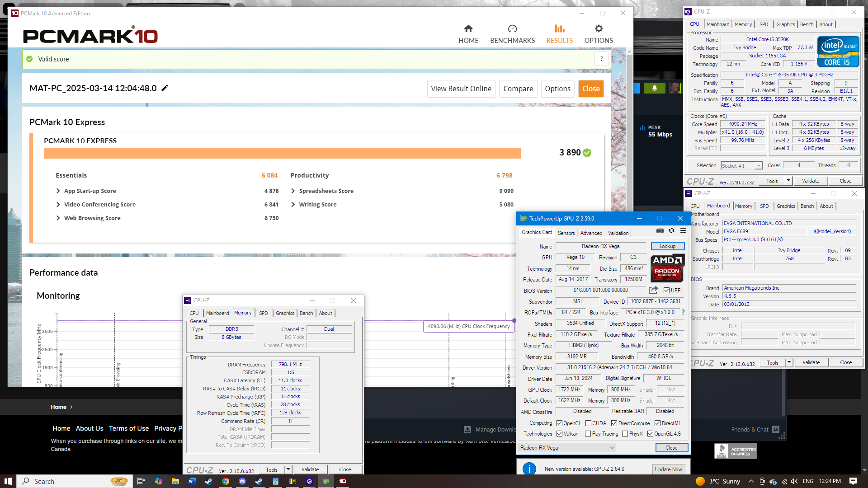Open PCMark 10 Home icon
The image size is (868, 488).
(x=468, y=29)
